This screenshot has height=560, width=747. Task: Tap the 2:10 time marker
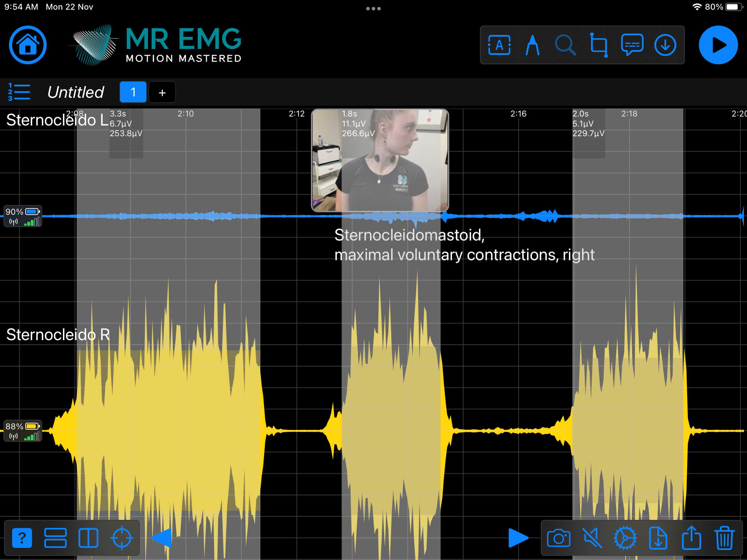pos(186,114)
